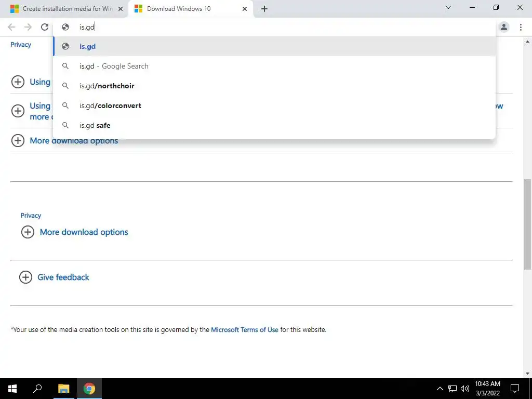Go back using the back arrow
532x399 pixels.
(x=11, y=27)
